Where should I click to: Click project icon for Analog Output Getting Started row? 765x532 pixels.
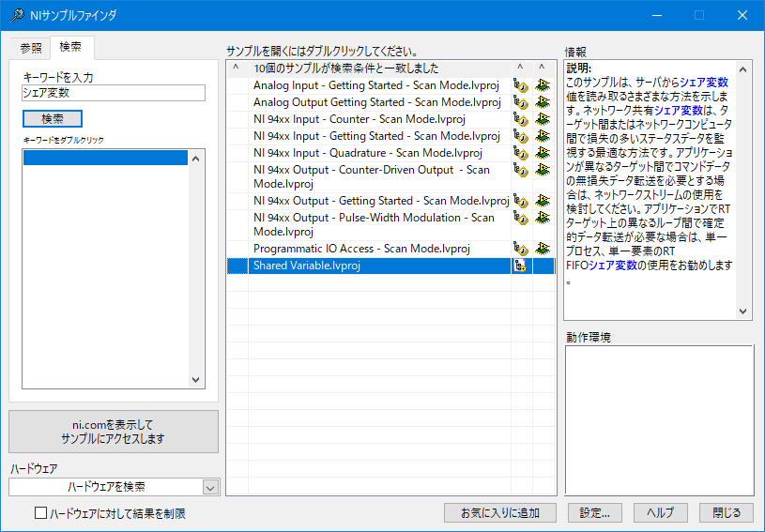tap(521, 103)
